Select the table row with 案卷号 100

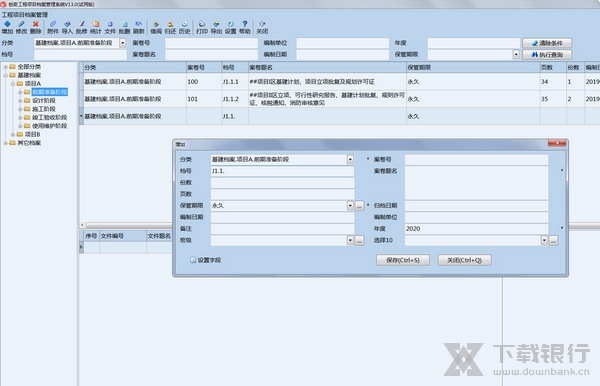tap(341, 81)
